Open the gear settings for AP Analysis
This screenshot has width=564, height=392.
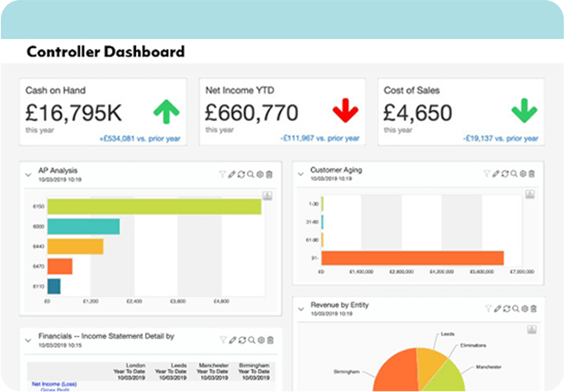click(x=260, y=174)
